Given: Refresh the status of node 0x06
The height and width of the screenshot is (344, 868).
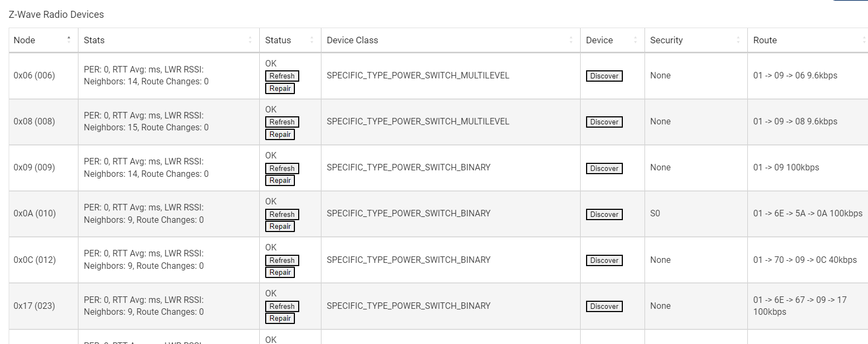Looking at the screenshot, I should [x=281, y=76].
